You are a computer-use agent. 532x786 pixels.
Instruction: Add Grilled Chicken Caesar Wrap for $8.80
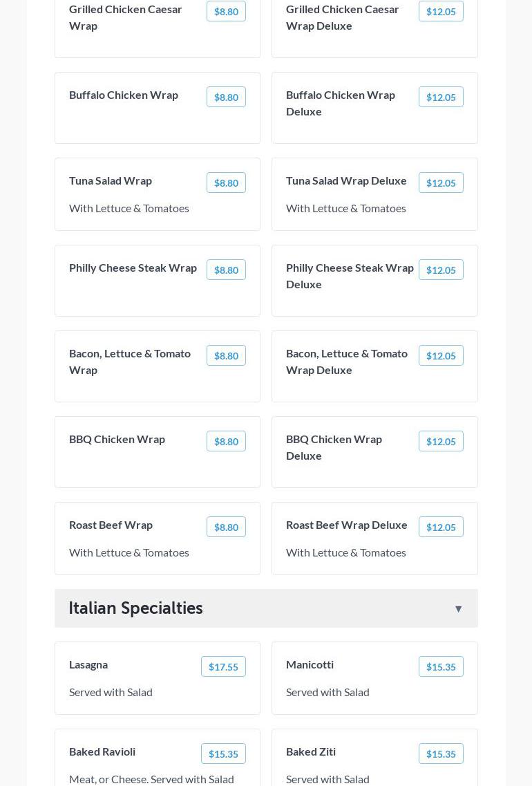tap(226, 12)
